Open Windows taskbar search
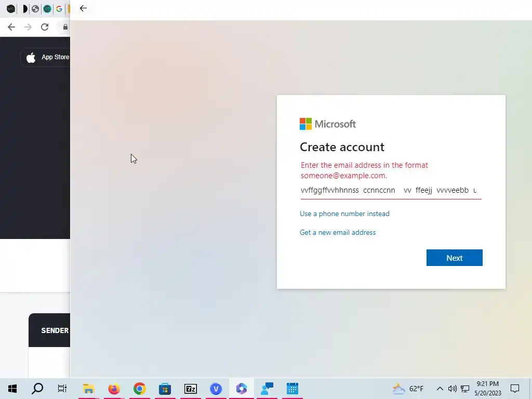532x399 pixels. pos(37,389)
